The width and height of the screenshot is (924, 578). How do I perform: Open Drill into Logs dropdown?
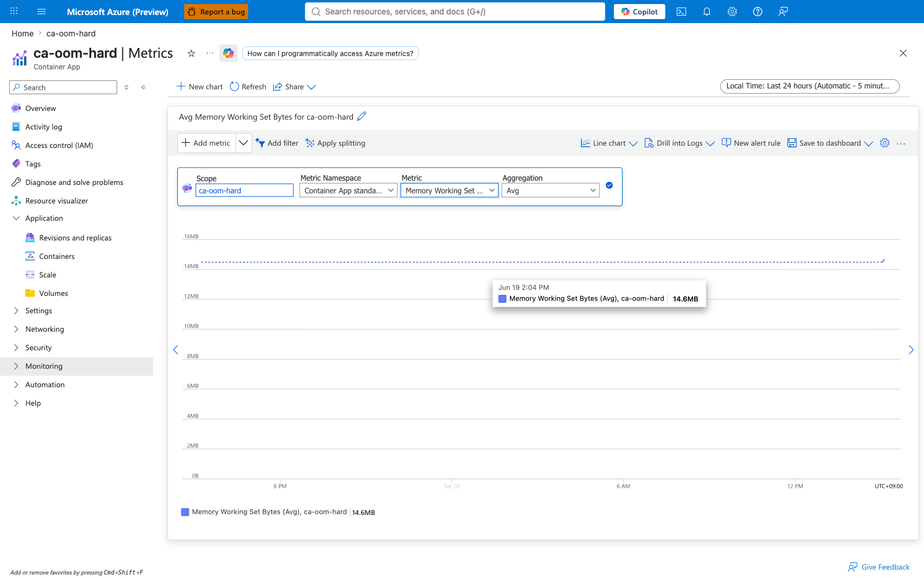point(679,143)
